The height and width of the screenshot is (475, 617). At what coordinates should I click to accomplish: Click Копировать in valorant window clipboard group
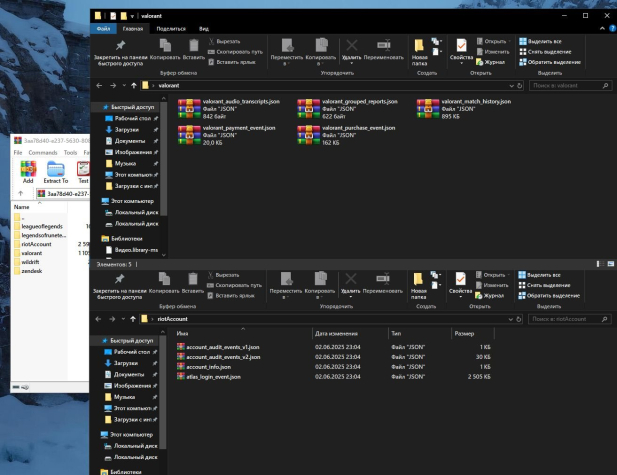[165, 50]
